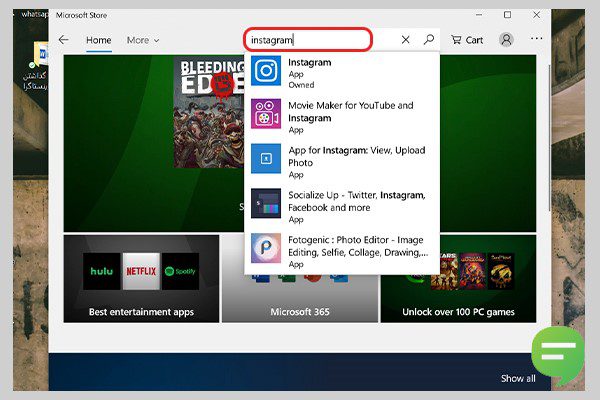Viewport: 600px width, 400px height.
Task: Select the Instagram Owned suggestion text
Action: [310, 73]
